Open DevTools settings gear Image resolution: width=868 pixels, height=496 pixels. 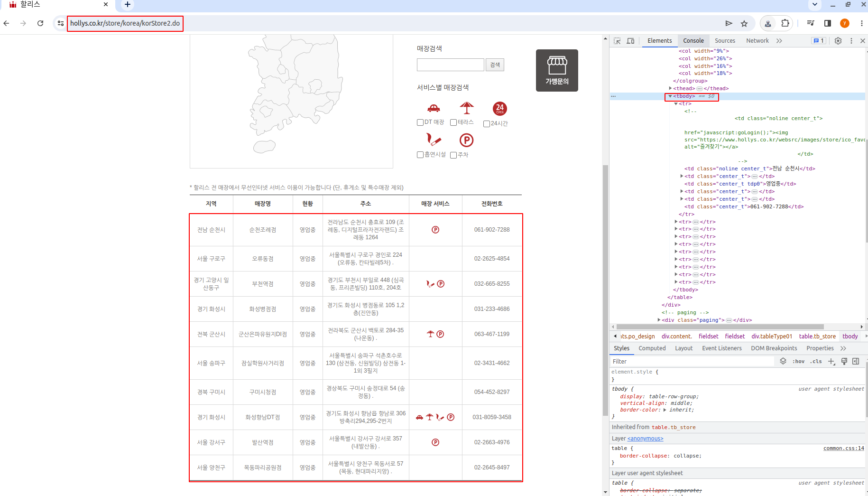pos(838,41)
